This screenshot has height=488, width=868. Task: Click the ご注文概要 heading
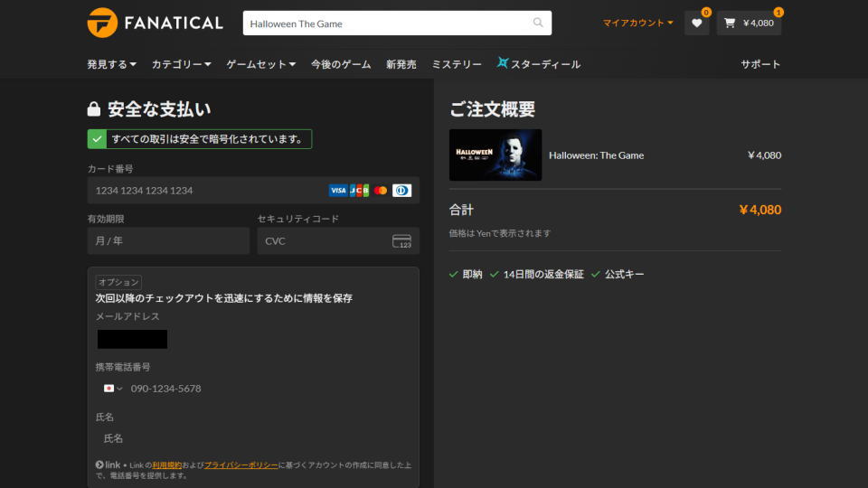click(492, 109)
